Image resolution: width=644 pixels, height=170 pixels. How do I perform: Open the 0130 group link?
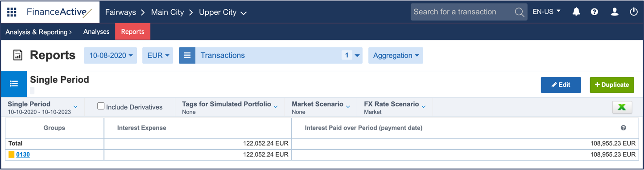click(23, 154)
